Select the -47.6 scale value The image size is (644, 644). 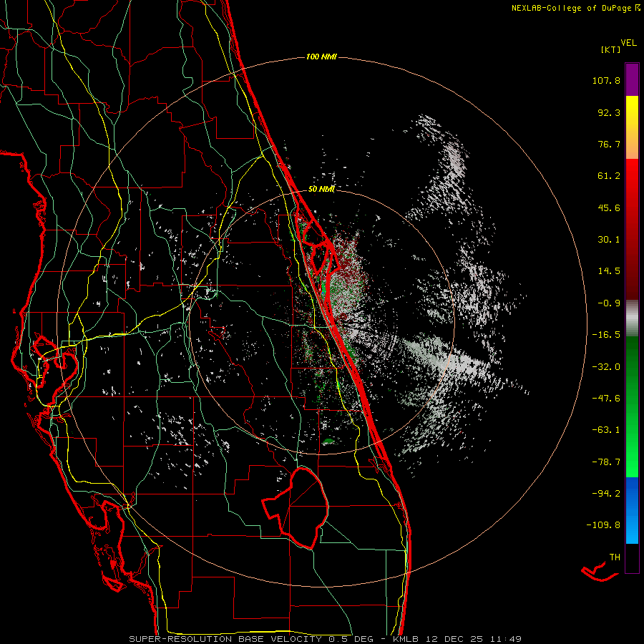pos(606,399)
